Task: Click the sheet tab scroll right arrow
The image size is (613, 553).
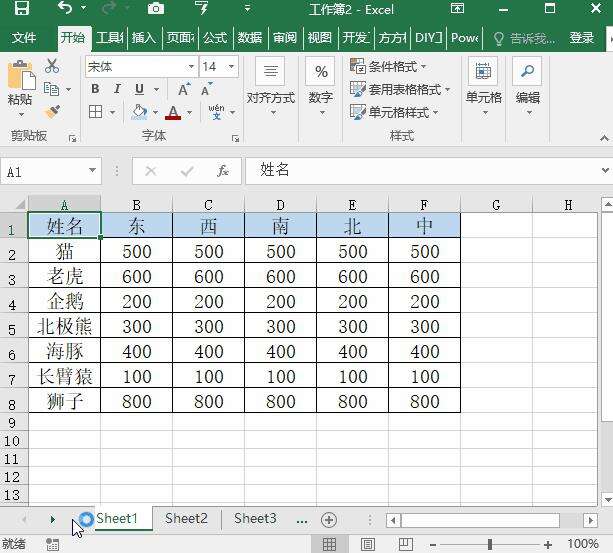Action: coord(52,519)
